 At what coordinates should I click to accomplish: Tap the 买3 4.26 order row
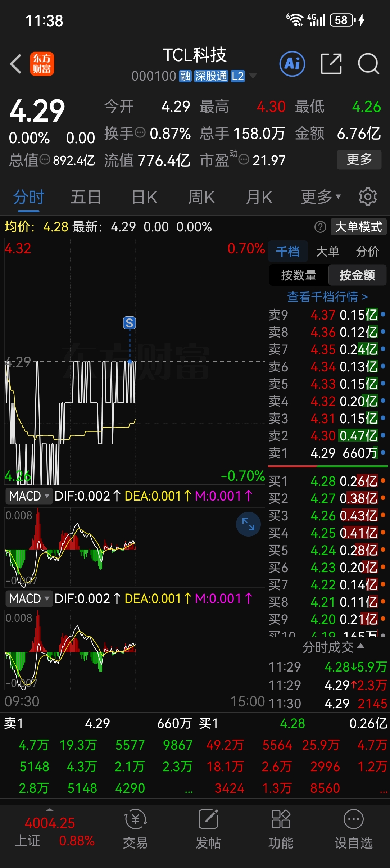pyautogui.click(x=327, y=516)
